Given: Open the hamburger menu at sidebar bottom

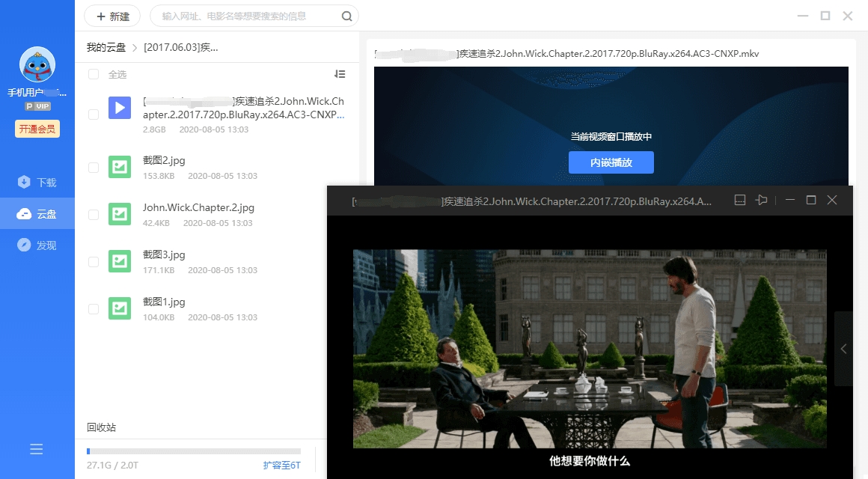Looking at the screenshot, I should (x=37, y=449).
